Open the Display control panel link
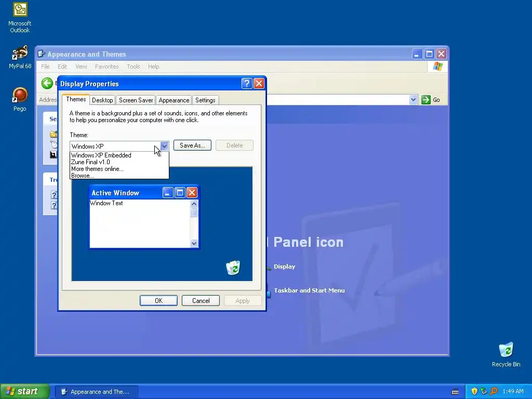The height and width of the screenshot is (399, 532). (284, 267)
